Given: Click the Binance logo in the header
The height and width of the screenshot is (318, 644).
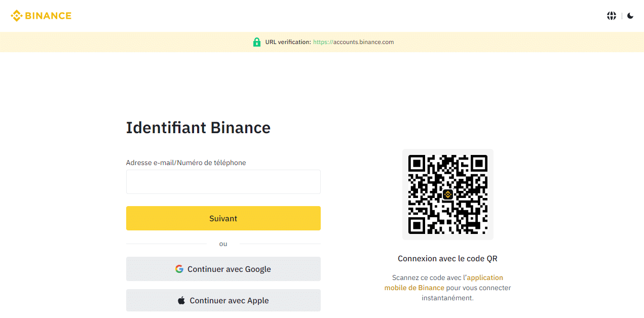Looking at the screenshot, I should [x=41, y=15].
